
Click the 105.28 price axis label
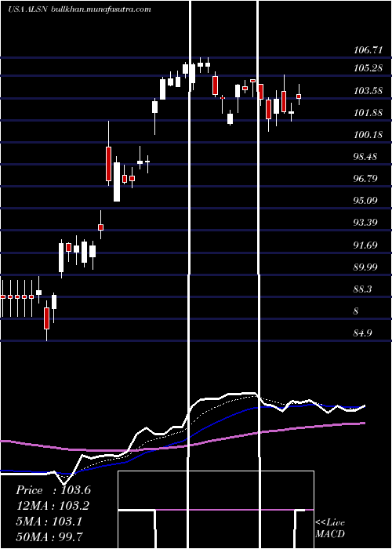368,68
